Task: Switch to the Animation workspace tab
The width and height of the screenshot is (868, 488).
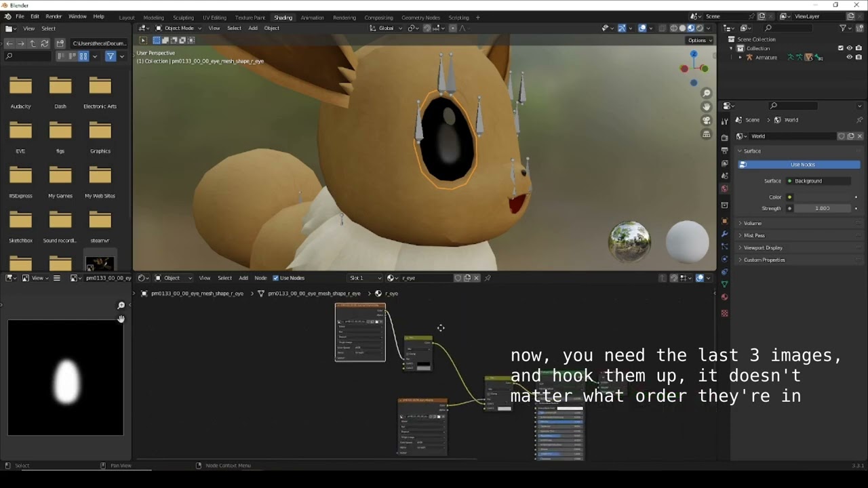Action: (x=312, y=18)
